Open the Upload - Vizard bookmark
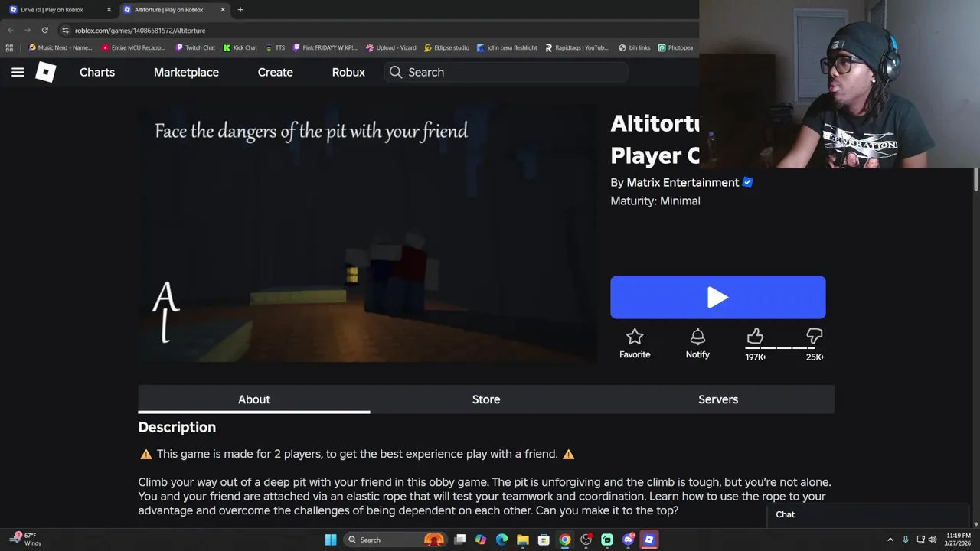980x551 pixels. click(x=391, y=47)
